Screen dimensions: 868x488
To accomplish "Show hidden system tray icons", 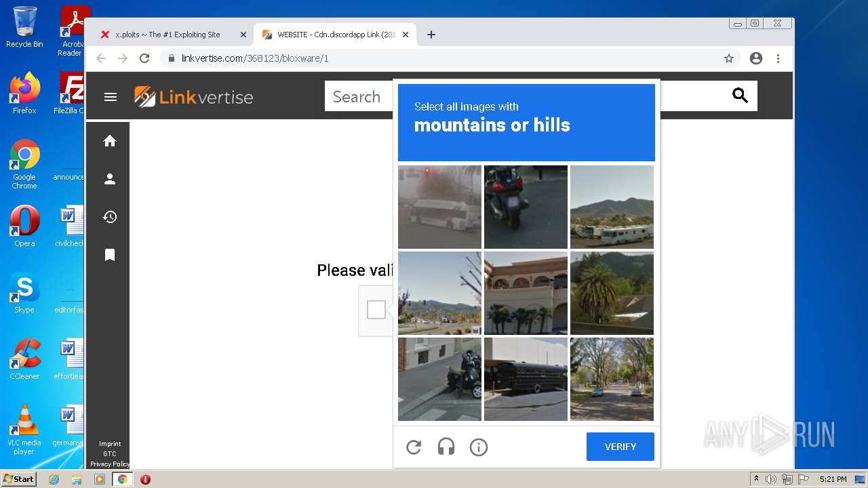I will (756, 479).
